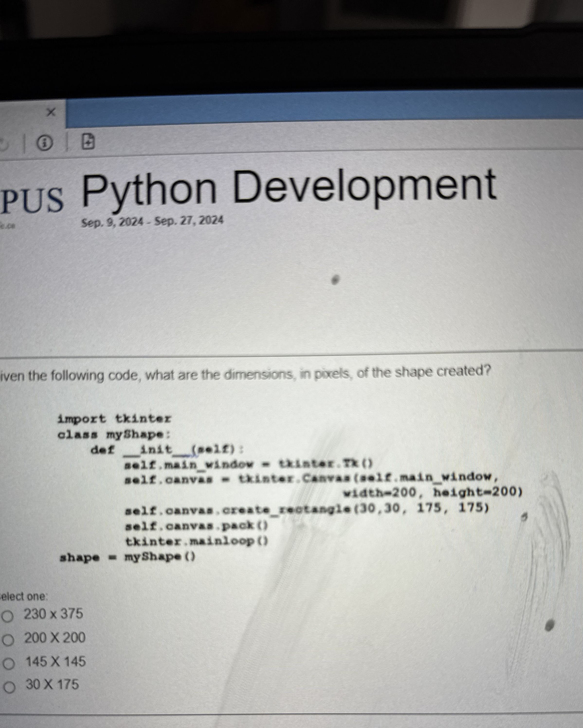Click the reload icon at far left
The height and width of the screenshot is (728, 583).
click(x=3, y=143)
